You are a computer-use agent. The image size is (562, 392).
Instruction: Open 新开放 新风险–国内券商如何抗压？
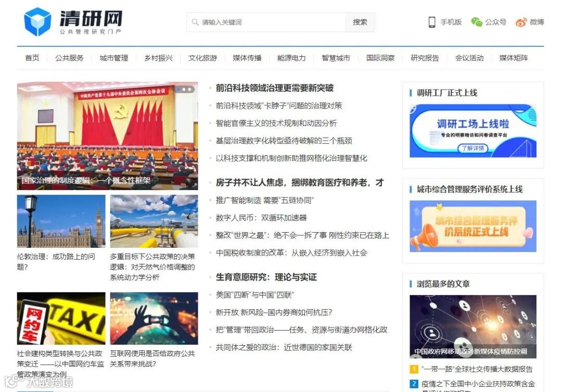[274, 312]
